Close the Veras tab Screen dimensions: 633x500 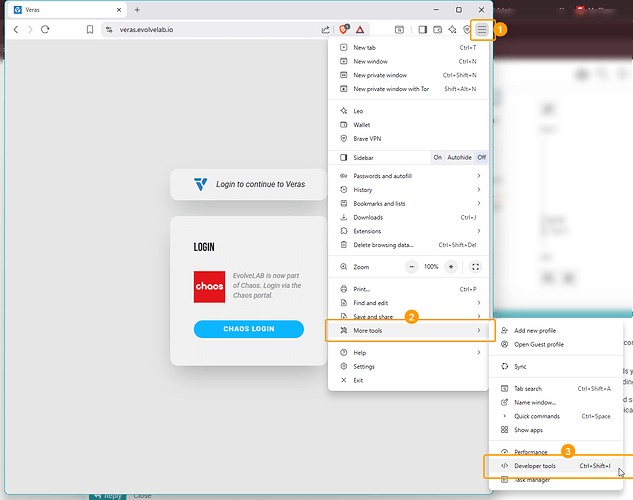(x=119, y=10)
